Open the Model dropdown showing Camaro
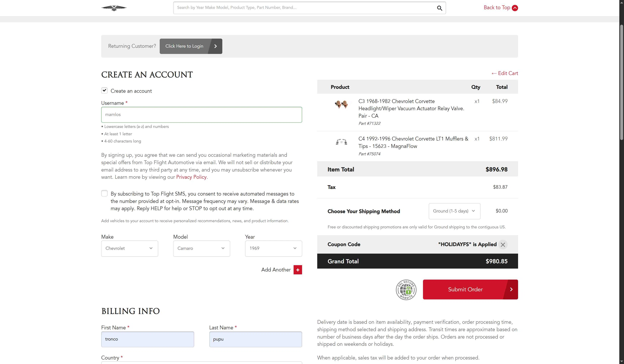 [x=201, y=248]
